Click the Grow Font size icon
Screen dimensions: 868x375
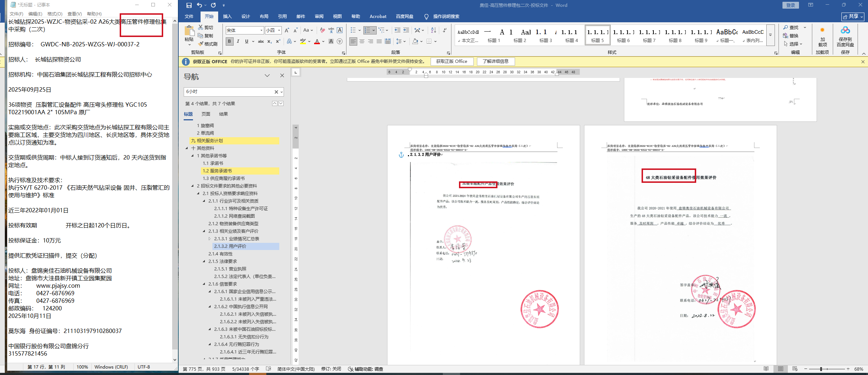(x=287, y=31)
